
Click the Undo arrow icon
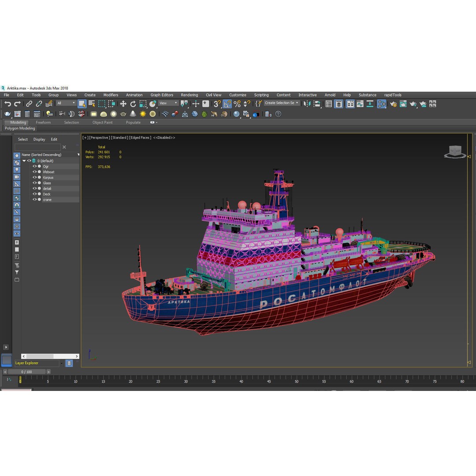7,104
